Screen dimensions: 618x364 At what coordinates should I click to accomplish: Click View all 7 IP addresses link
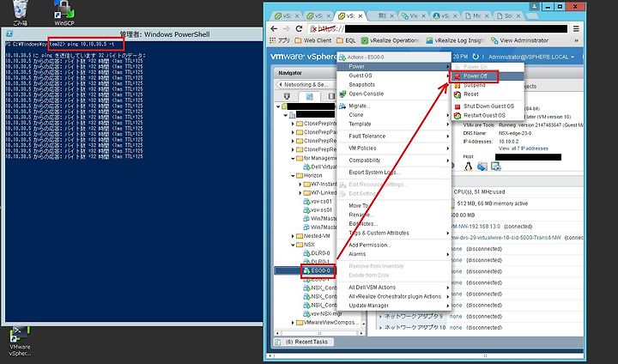coord(524,149)
